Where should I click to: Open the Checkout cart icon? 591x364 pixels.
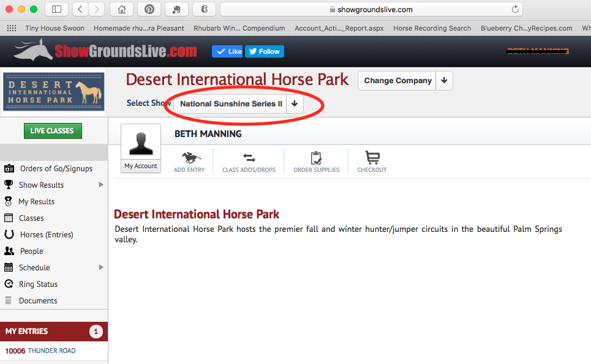point(372,157)
